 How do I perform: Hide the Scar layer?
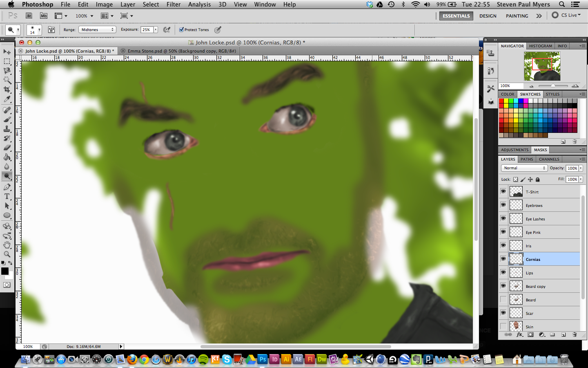click(503, 313)
